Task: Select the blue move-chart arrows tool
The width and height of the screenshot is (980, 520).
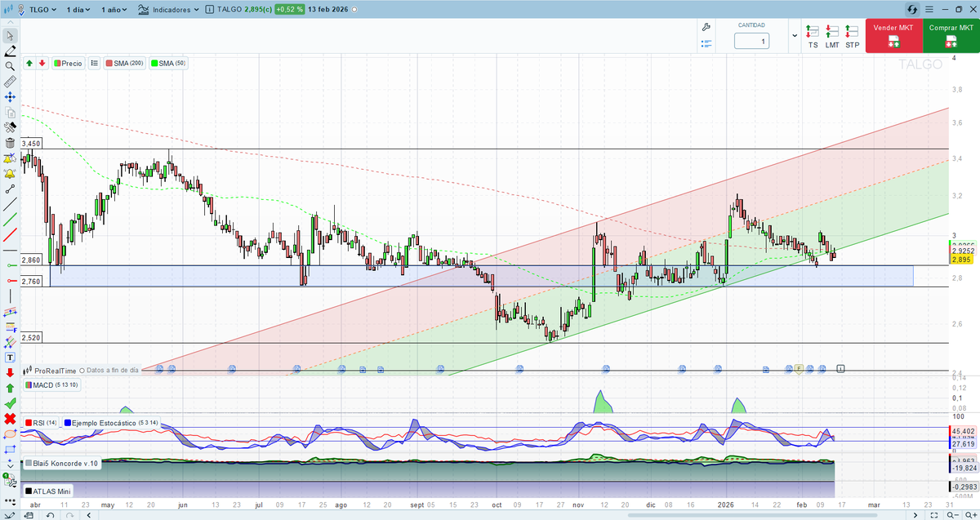Action: pos(10,97)
